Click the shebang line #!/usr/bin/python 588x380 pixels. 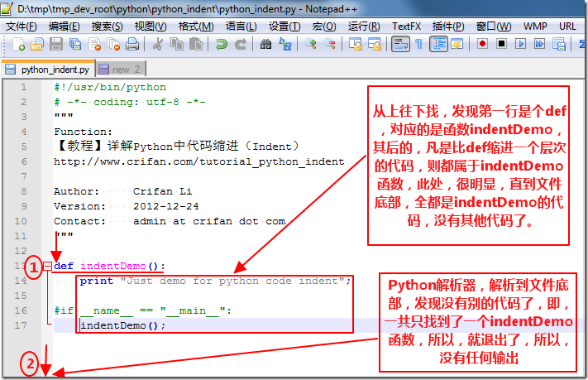pyautogui.click(x=110, y=87)
